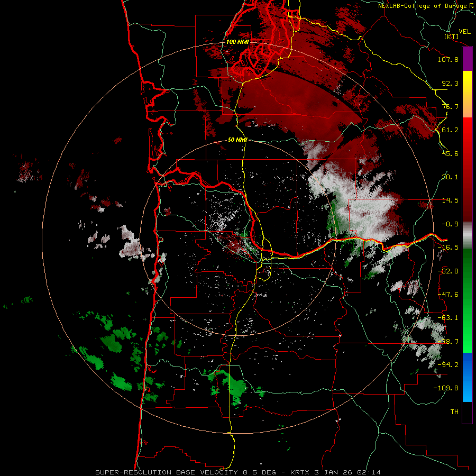Select the 45.6 scale value
Viewport: 476px width, 476px height.
click(x=450, y=153)
